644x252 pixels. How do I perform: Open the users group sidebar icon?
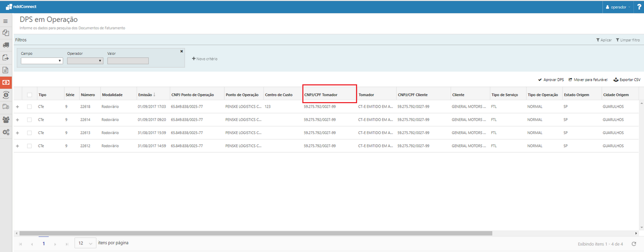pyautogui.click(x=6, y=120)
